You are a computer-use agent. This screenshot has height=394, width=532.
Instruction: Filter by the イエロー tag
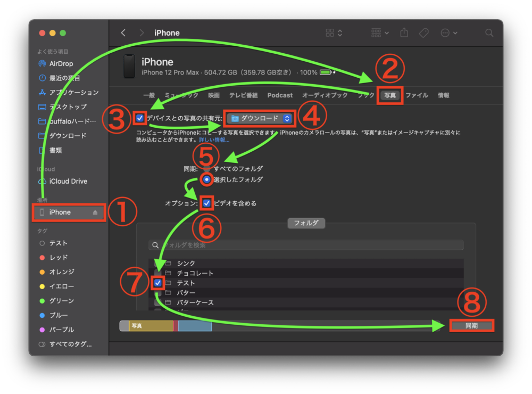pos(57,286)
